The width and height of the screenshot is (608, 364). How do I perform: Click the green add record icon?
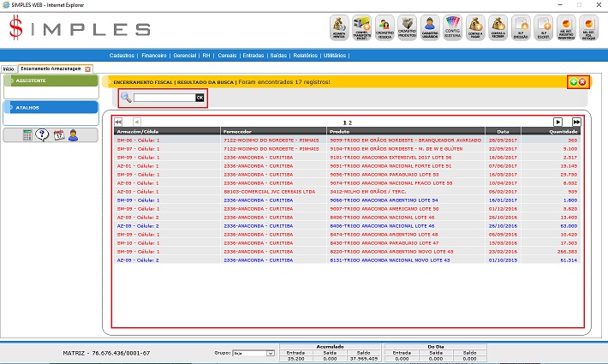(x=573, y=81)
